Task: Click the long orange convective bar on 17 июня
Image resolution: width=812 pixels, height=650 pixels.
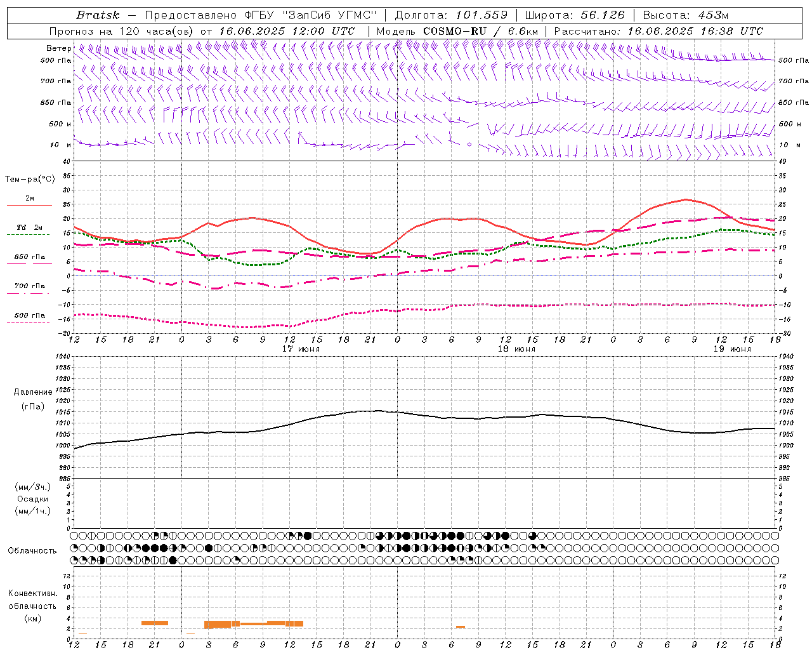Action: [254, 624]
